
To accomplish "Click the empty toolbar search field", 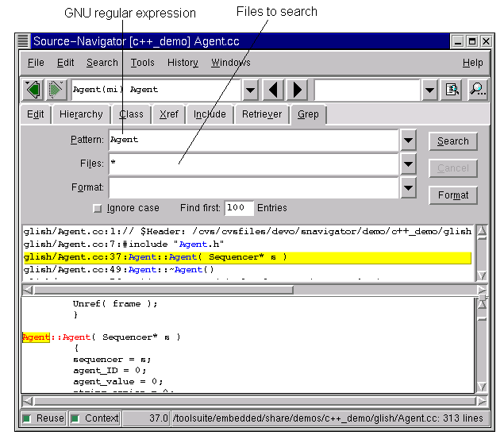I will click(367, 90).
